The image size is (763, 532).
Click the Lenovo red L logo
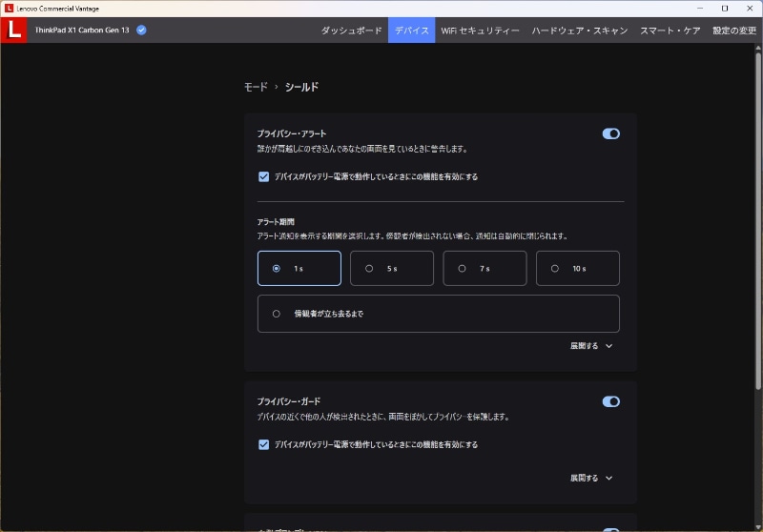[x=13, y=31]
